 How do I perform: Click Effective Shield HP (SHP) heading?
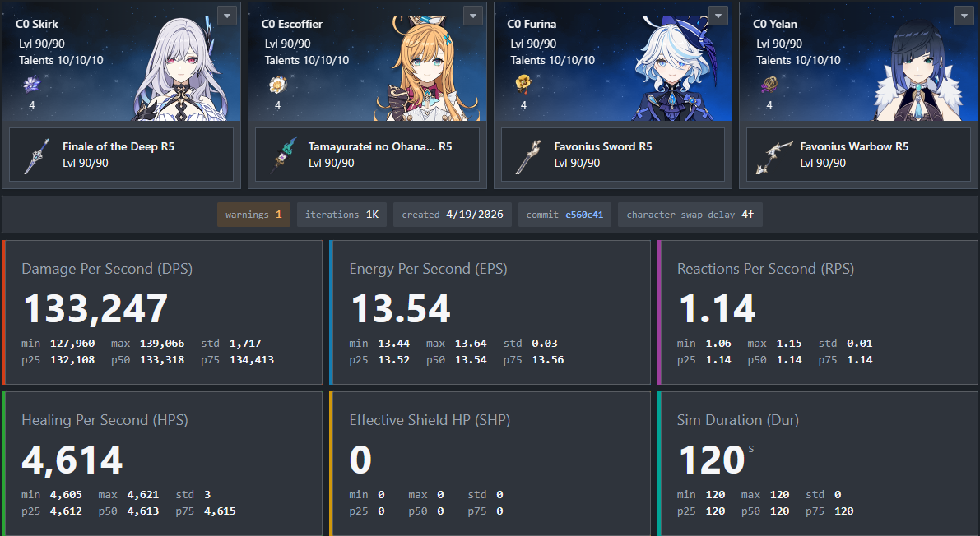point(430,420)
